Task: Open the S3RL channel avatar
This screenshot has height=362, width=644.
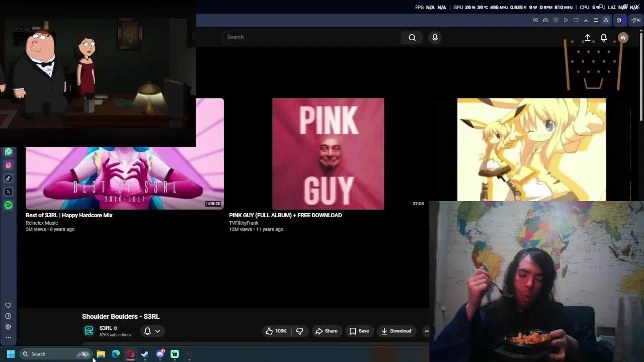Action: (x=89, y=331)
